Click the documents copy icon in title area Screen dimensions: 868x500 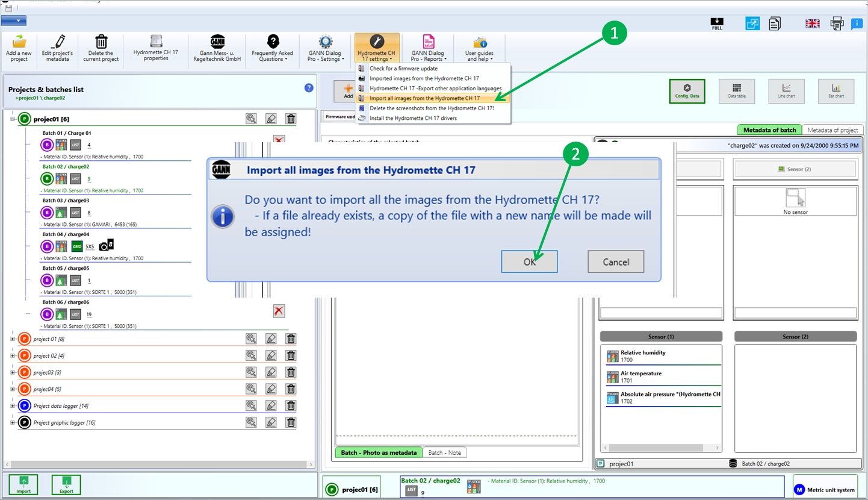pos(775,23)
